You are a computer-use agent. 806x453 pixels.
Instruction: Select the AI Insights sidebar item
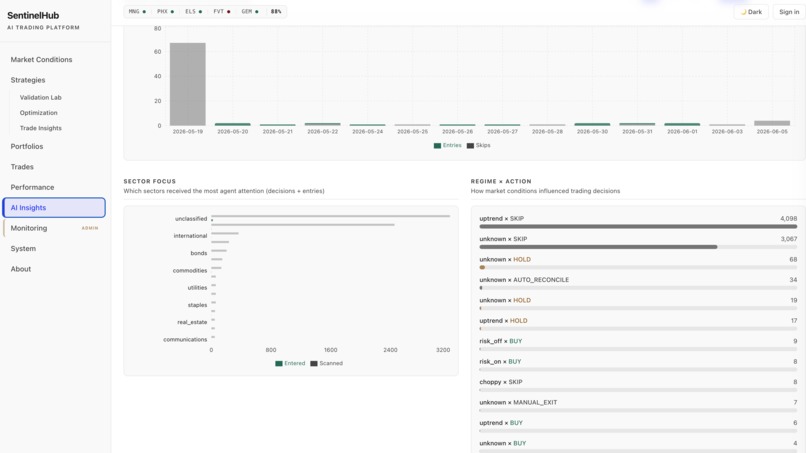pos(54,208)
